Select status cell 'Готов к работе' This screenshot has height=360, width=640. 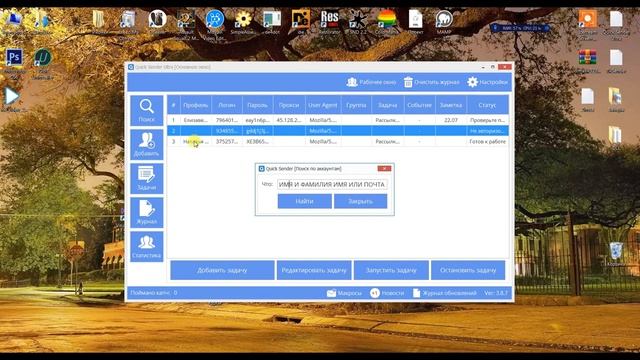click(487, 141)
